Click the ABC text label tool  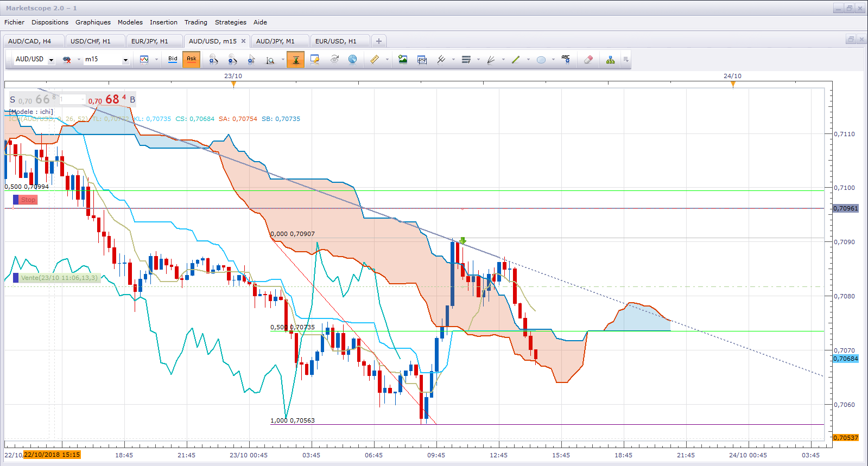566,60
